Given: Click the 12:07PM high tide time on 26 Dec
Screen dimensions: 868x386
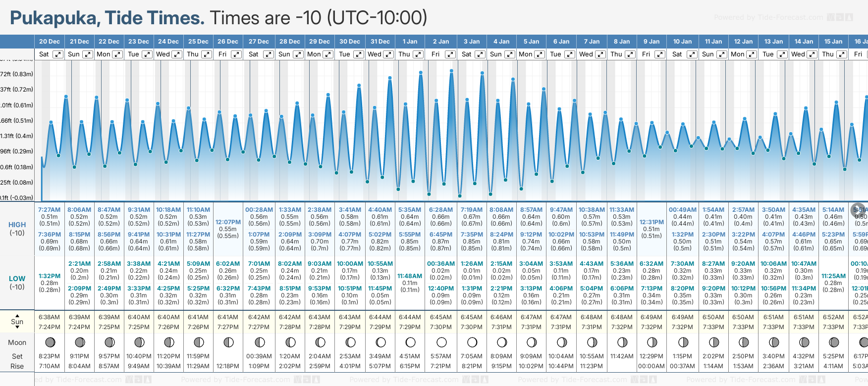Looking at the screenshot, I should point(228,222).
